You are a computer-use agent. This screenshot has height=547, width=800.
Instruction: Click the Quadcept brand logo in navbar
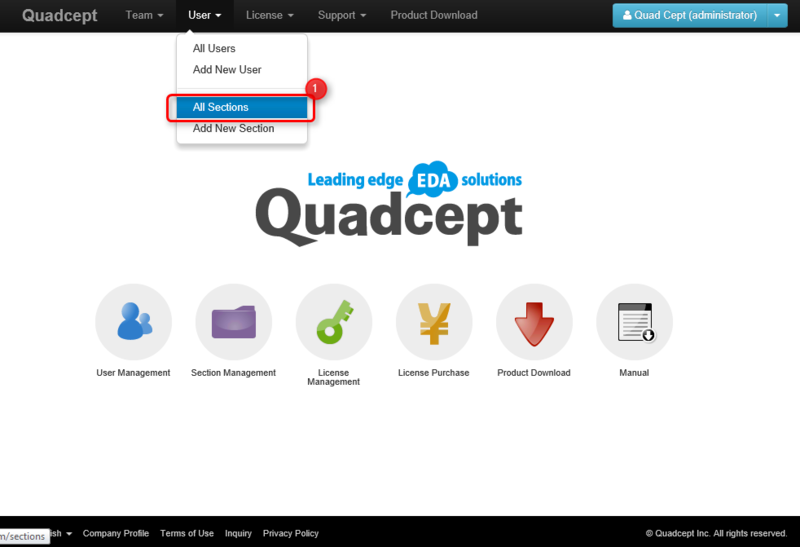[x=60, y=15]
